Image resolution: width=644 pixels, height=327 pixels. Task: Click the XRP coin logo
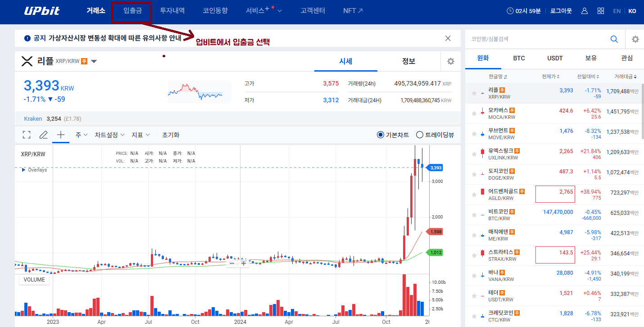[27, 61]
